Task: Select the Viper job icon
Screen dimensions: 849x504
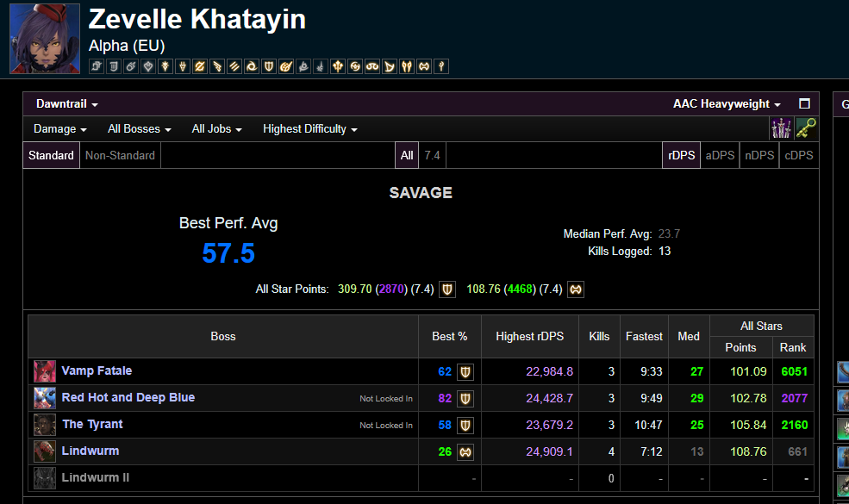Action: coord(407,66)
